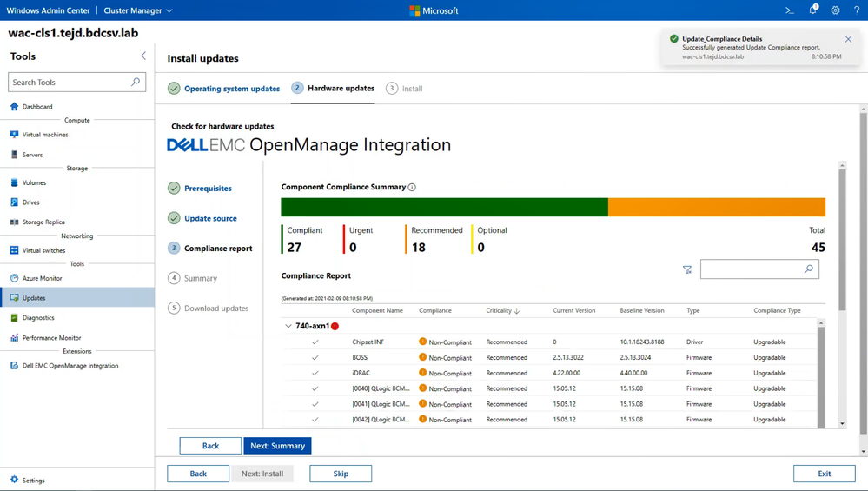This screenshot has width=868, height=491.
Task: Click the Volumes icon
Action: point(15,182)
